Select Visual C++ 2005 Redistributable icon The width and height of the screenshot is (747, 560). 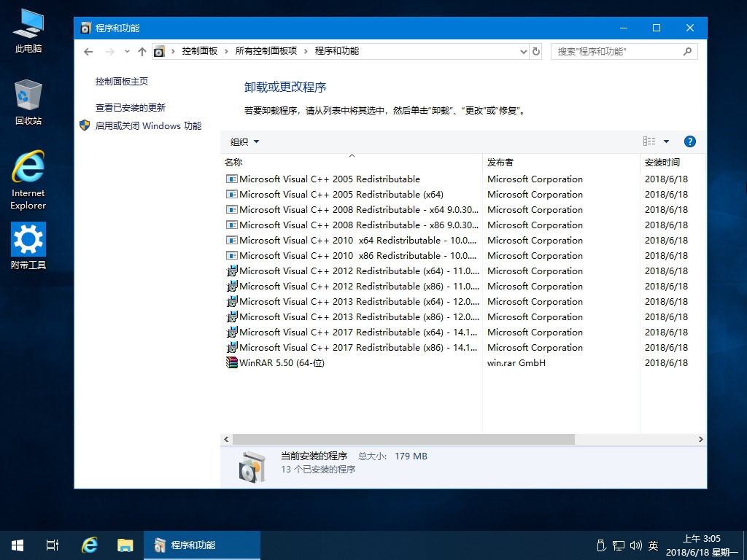tap(231, 179)
